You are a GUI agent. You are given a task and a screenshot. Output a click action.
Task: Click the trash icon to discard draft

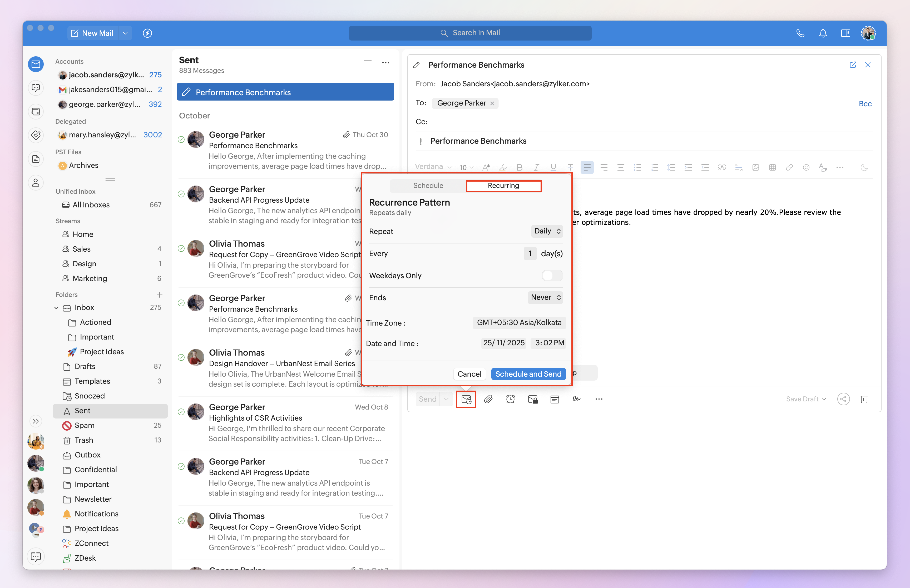pyautogui.click(x=864, y=399)
